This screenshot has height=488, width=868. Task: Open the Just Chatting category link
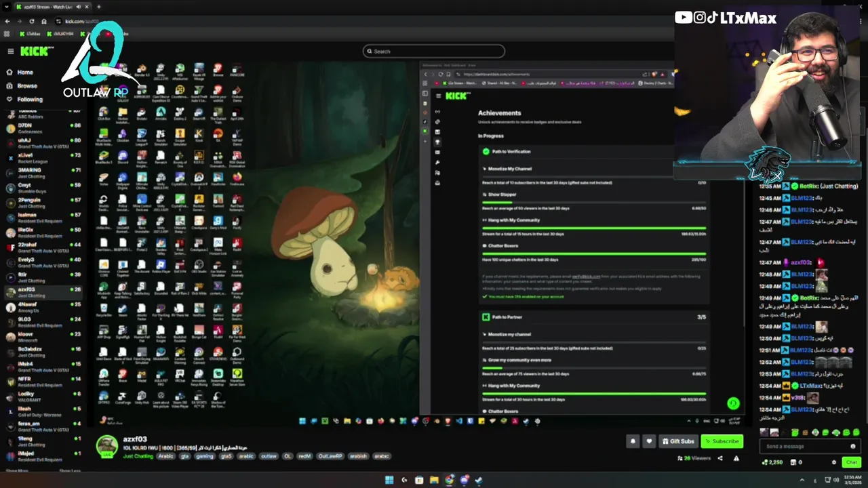[x=138, y=456]
